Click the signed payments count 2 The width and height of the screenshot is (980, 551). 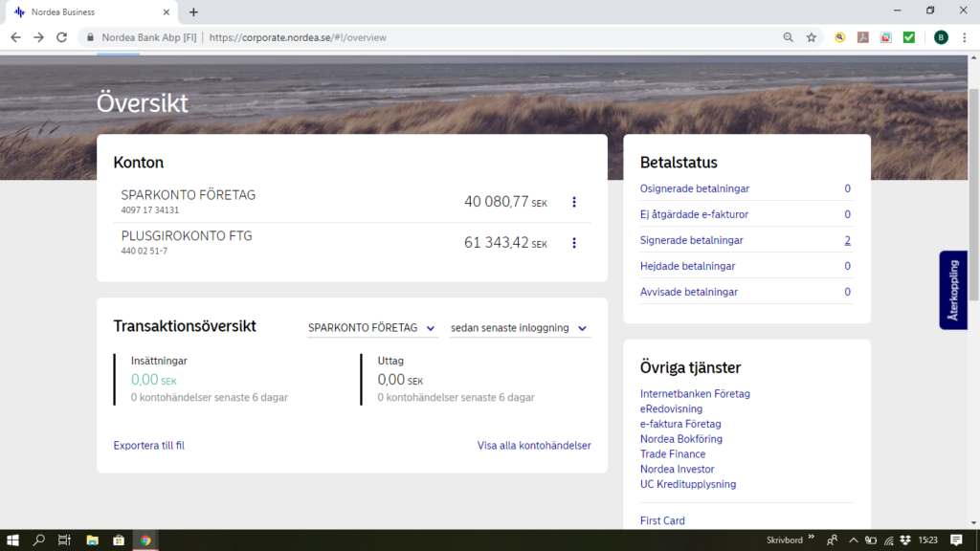coord(848,240)
